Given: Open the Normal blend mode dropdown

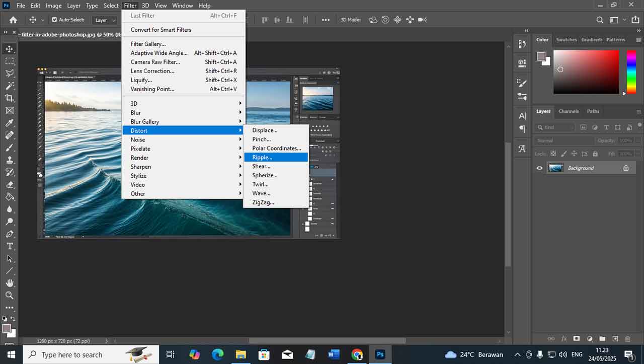Looking at the screenshot, I should pos(564,140).
